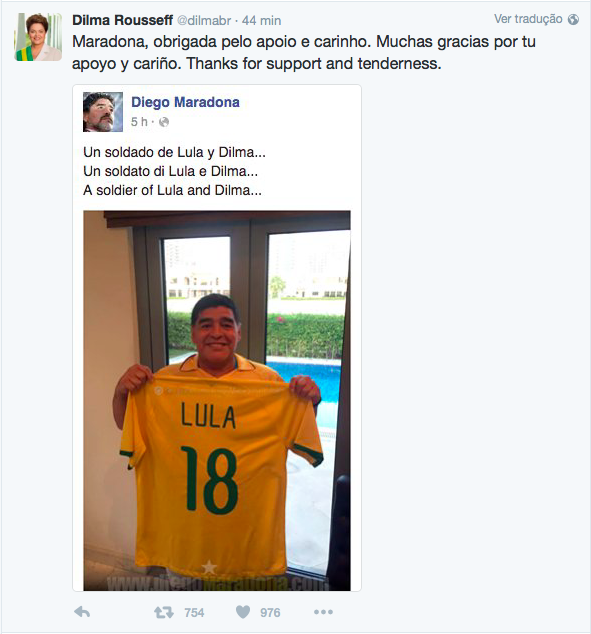The width and height of the screenshot is (591, 634).
Task: Click the Diego Maradona name link
Action: 185,102
